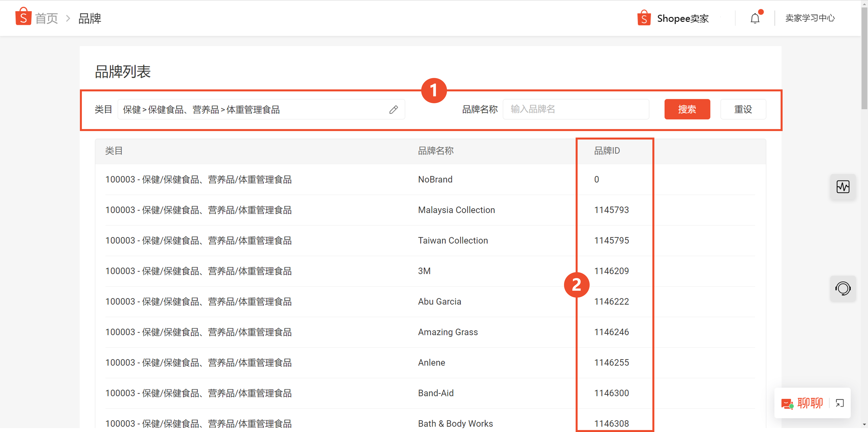Select the Band-Aid brand name

pyautogui.click(x=436, y=393)
